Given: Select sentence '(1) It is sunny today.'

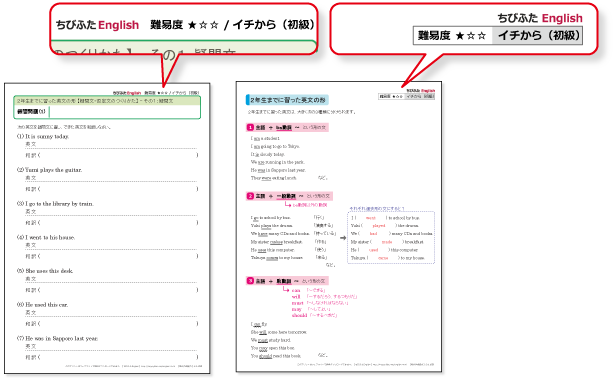Looking at the screenshot, I should coord(43,136).
